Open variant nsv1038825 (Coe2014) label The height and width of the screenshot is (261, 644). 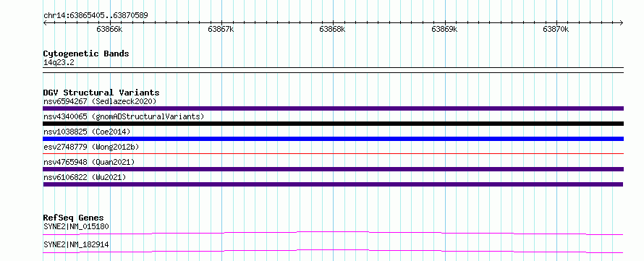coord(87,132)
